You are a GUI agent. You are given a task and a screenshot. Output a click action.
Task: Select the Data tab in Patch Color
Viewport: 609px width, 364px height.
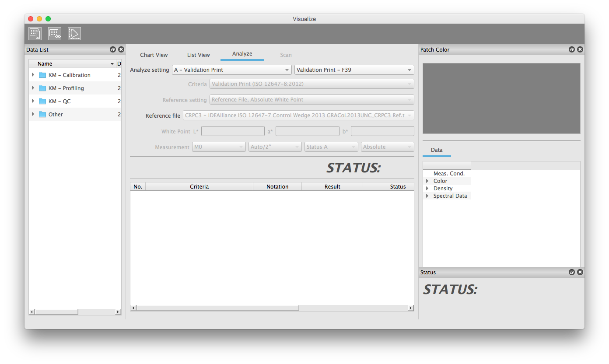click(436, 150)
